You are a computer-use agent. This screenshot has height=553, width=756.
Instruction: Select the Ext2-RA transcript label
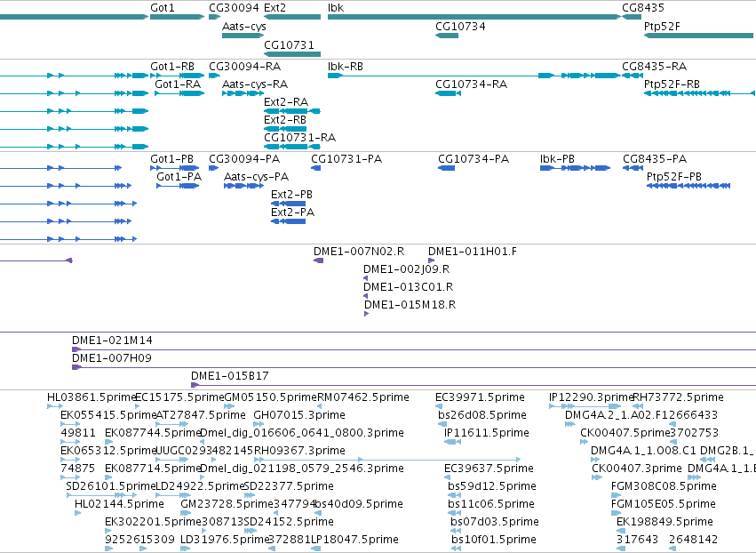point(285,102)
